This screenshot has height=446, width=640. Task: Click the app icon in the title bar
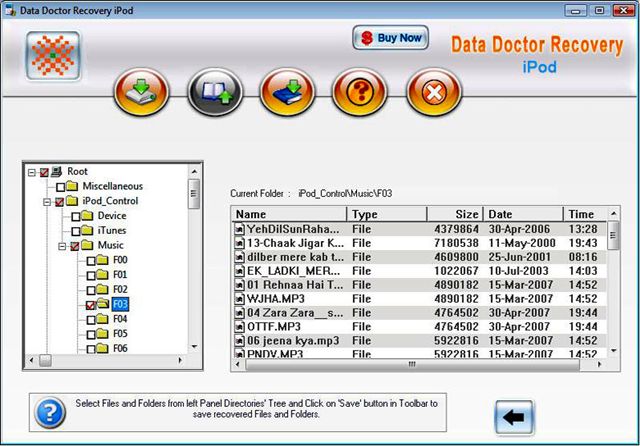tap(10, 10)
